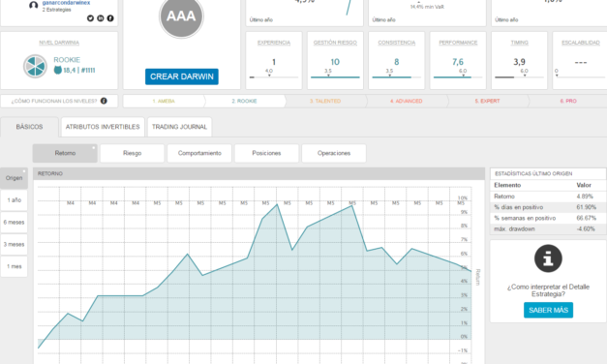Click the Elemento column header
The width and height of the screenshot is (607, 364).
[507, 185]
